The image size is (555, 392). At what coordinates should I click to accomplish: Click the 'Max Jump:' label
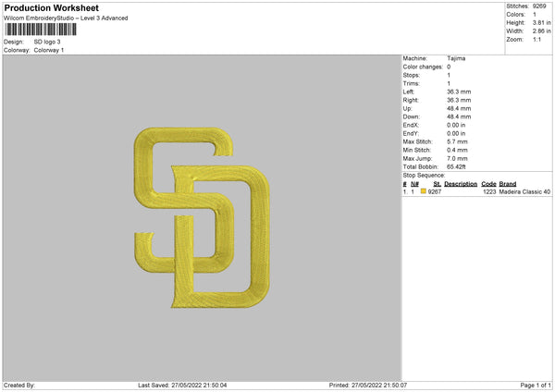coord(417,158)
